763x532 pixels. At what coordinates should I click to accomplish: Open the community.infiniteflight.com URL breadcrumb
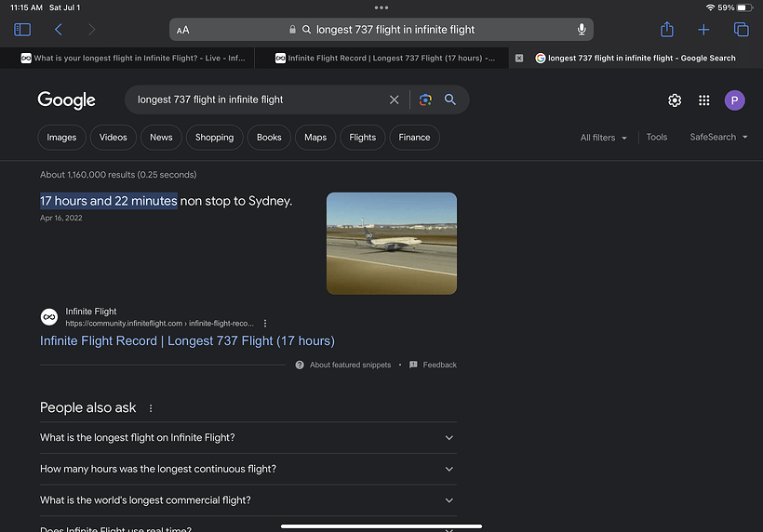click(x=160, y=324)
